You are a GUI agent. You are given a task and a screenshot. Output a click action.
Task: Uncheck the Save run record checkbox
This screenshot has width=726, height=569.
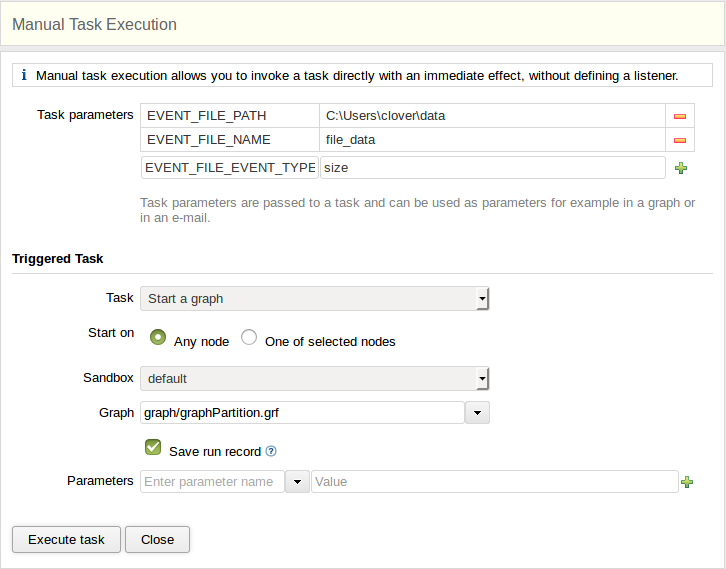pyautogui.click(x=153, y=447)
